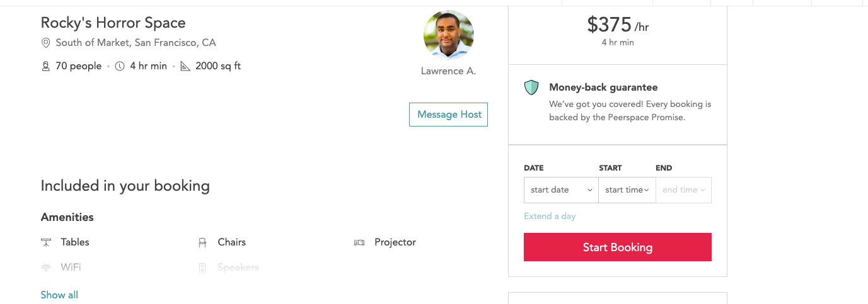This screenshot has width=868, height=304.
Task: Open the start date dropdown
Action: pos(561,190)
